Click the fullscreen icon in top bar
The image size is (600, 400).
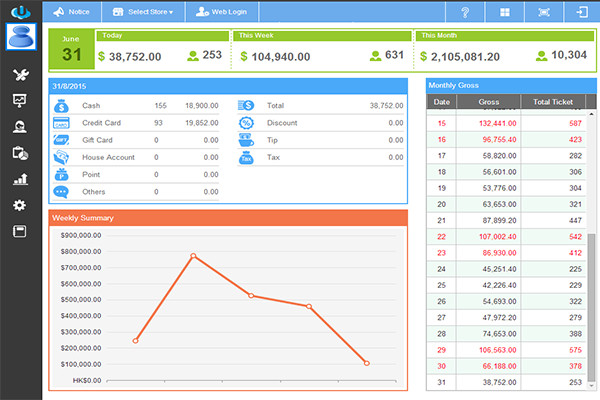pyautogui.click(x=543, y=13)
